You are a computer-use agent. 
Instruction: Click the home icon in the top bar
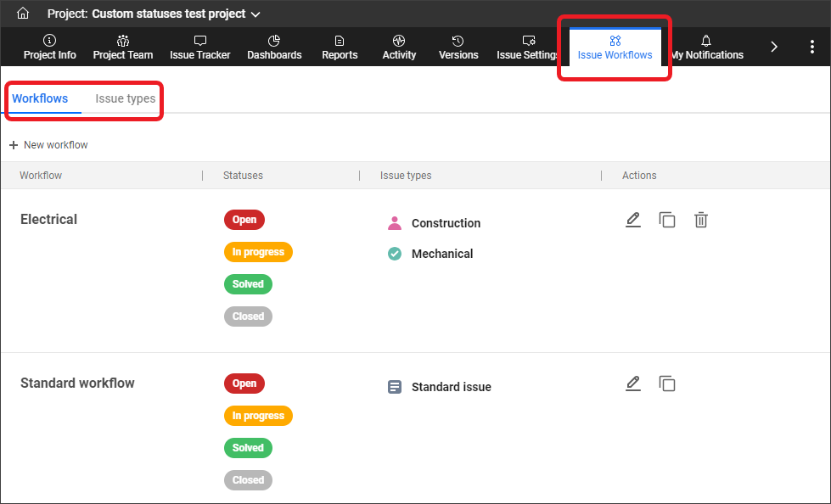pyautogui.click(x=23, y=14)
